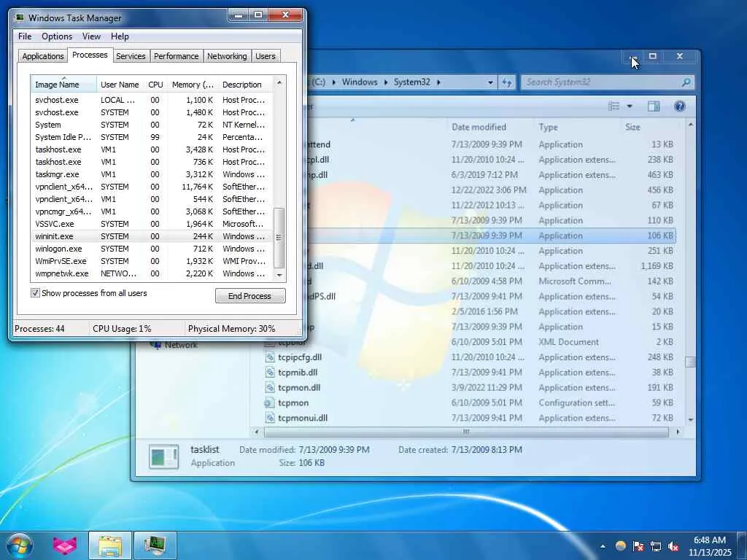Click the pink cat icon on taskbar
747x560 pixels.
click(65, 545)
